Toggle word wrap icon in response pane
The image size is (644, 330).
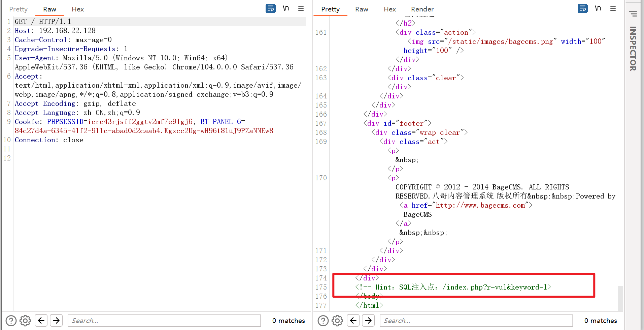tap(583, 8)
